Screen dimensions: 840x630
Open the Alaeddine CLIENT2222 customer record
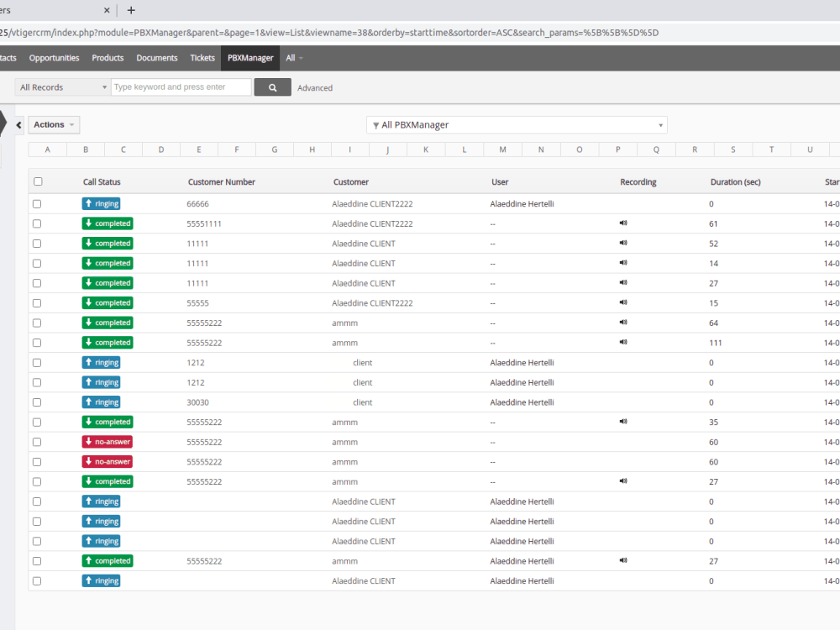coord(371,203)
